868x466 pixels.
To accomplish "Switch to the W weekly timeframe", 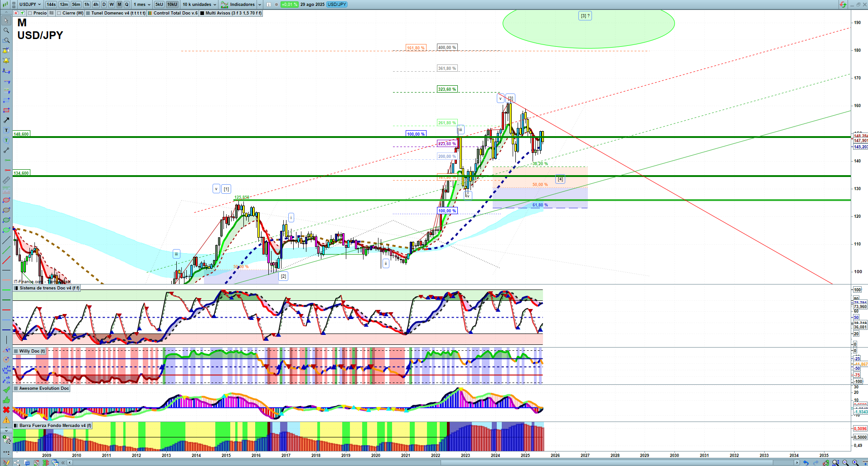I will (x=112, y=5).
